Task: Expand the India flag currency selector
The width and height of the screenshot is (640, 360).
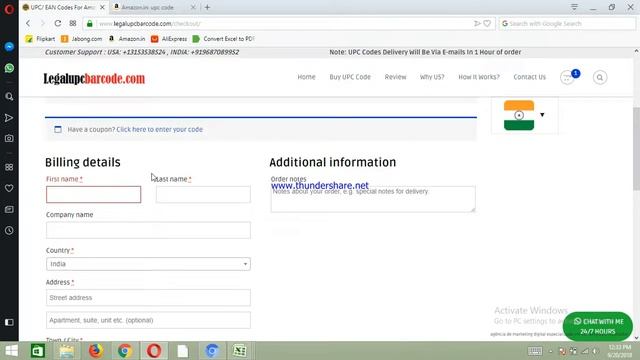Action: point(524,115)
